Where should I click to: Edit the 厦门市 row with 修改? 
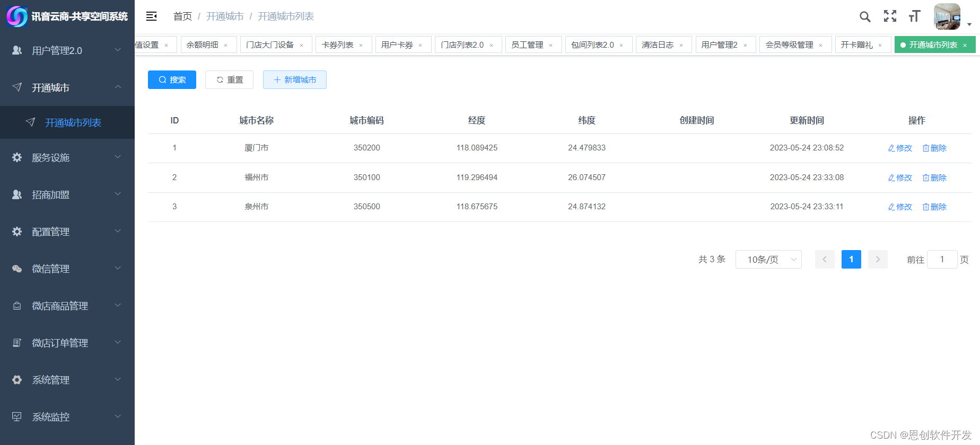900,148
